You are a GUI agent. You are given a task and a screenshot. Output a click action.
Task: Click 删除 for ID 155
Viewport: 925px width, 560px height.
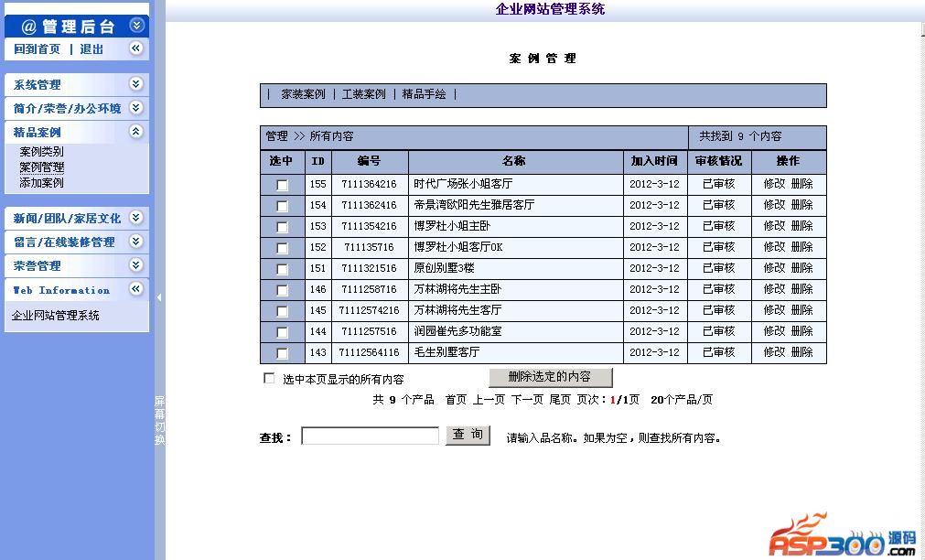802,184
